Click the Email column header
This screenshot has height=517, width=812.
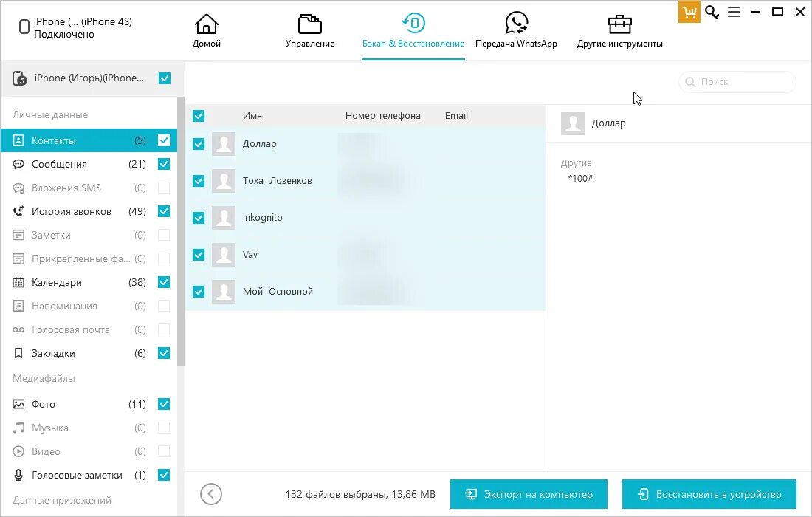pos(456,116)
